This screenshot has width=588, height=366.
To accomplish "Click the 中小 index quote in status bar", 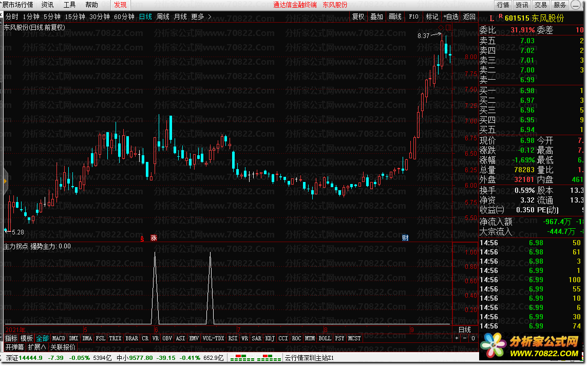I will pos(170,358).
